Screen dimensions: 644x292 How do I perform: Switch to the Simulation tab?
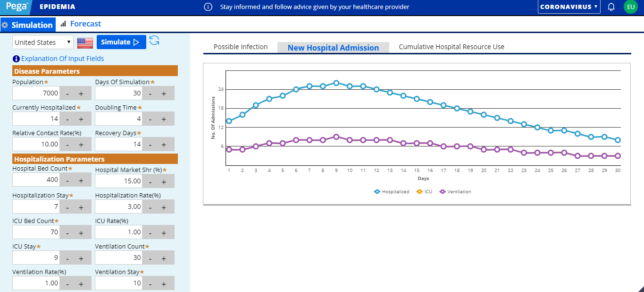(28, 25)
